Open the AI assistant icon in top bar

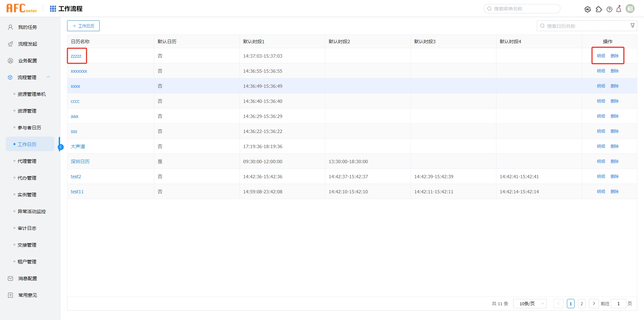click(588, 9)
